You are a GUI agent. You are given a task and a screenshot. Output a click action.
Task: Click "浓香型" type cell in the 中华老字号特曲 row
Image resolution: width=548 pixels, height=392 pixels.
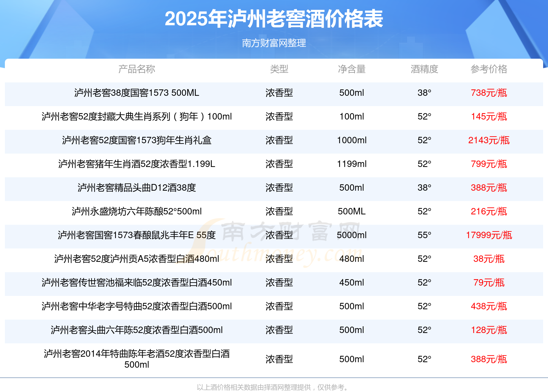point(279,306)
